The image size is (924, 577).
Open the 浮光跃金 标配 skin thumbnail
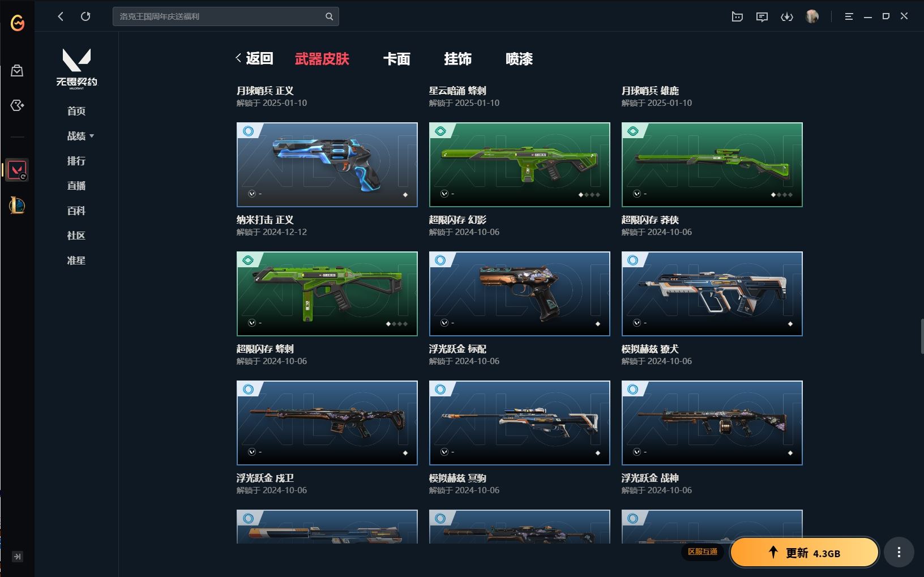click(x=520, y=294)
